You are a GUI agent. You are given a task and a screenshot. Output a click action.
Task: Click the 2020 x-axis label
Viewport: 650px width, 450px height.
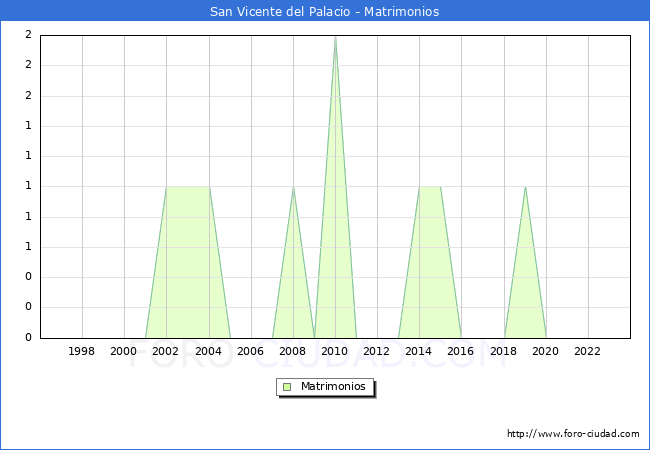coord(546,351)
